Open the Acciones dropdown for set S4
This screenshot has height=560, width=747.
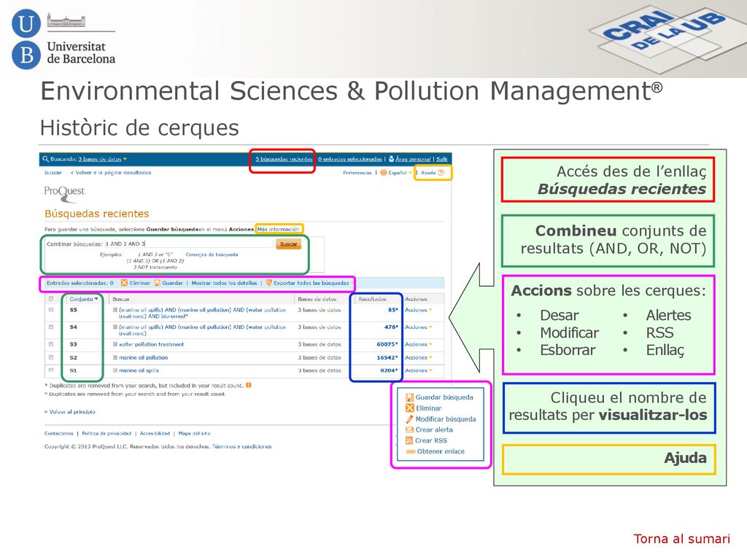(418, 327)
